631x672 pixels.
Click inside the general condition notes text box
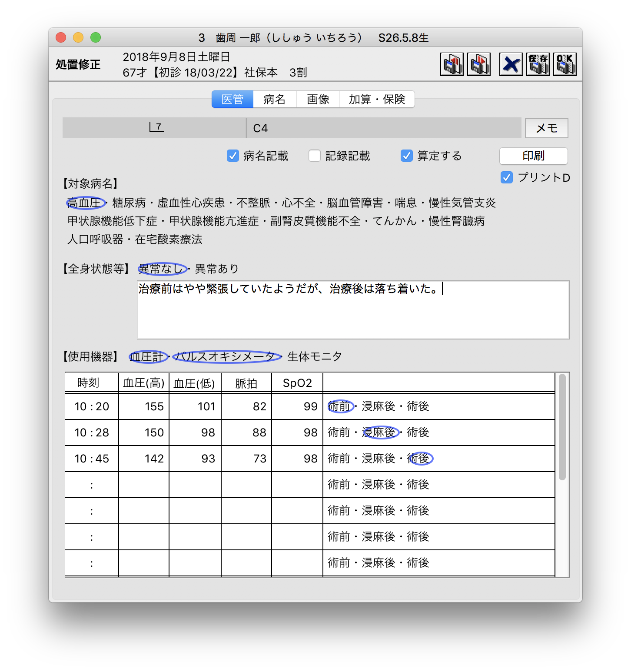pyautogui.click(x=353, y=310)
